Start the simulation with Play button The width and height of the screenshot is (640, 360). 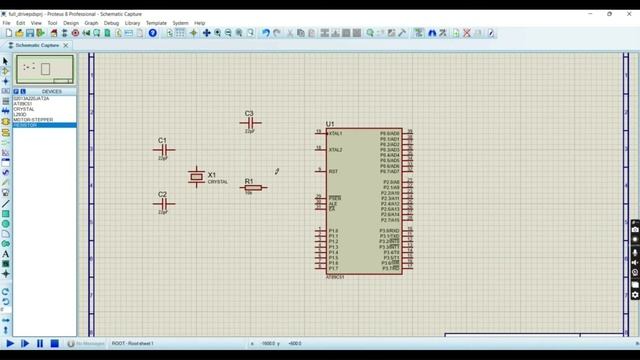[10, 344]
